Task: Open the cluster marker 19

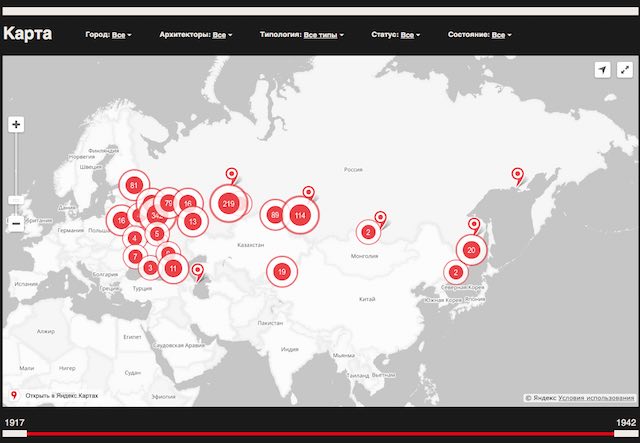Action: point(282,272)
